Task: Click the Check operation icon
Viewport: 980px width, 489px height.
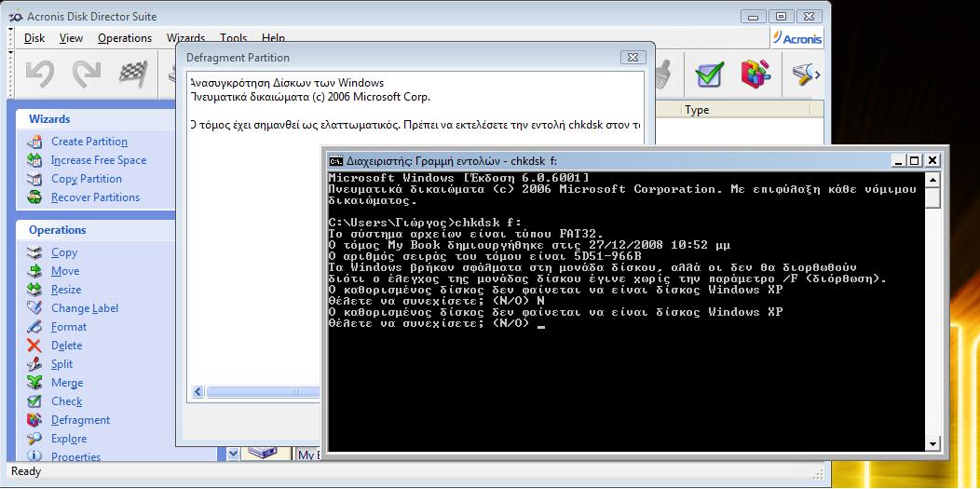Action: 35,401
